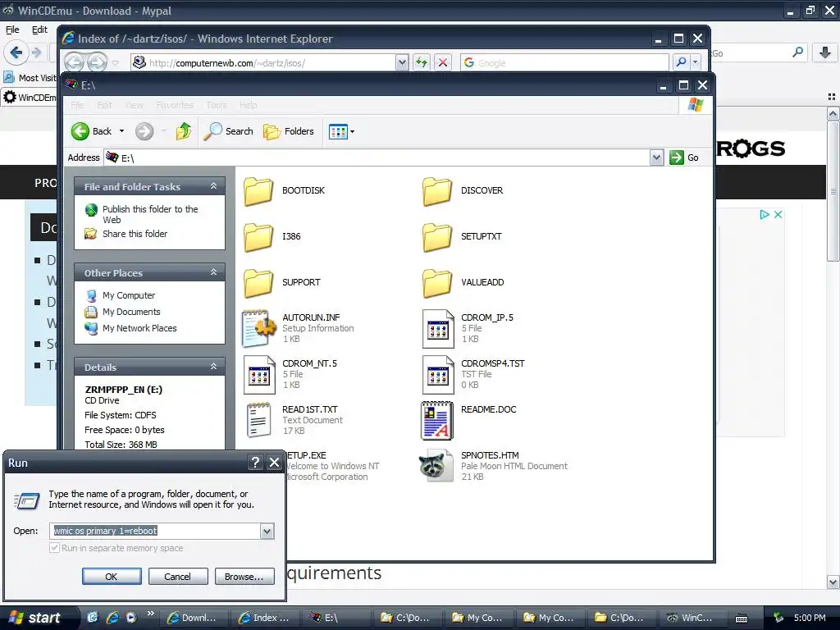Click the Go button next to Address bar
840x630 pixels.
[x=685, y=157]
